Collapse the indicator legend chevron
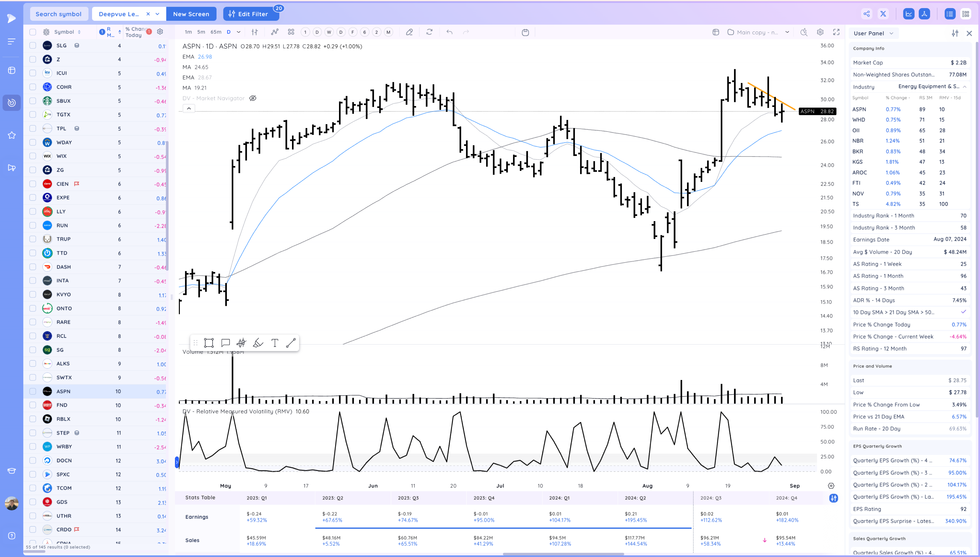The height and width of the screenshot is (557, 980). (x=189, y=109)
